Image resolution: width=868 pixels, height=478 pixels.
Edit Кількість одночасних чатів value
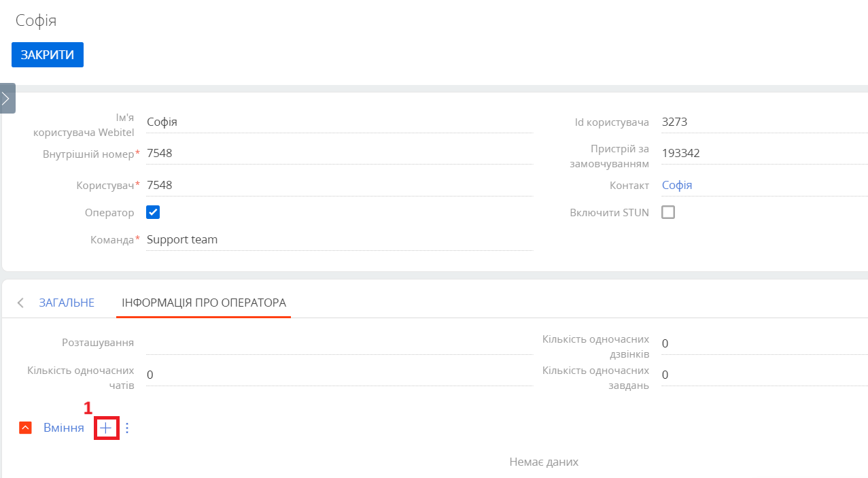coord(339,375)
